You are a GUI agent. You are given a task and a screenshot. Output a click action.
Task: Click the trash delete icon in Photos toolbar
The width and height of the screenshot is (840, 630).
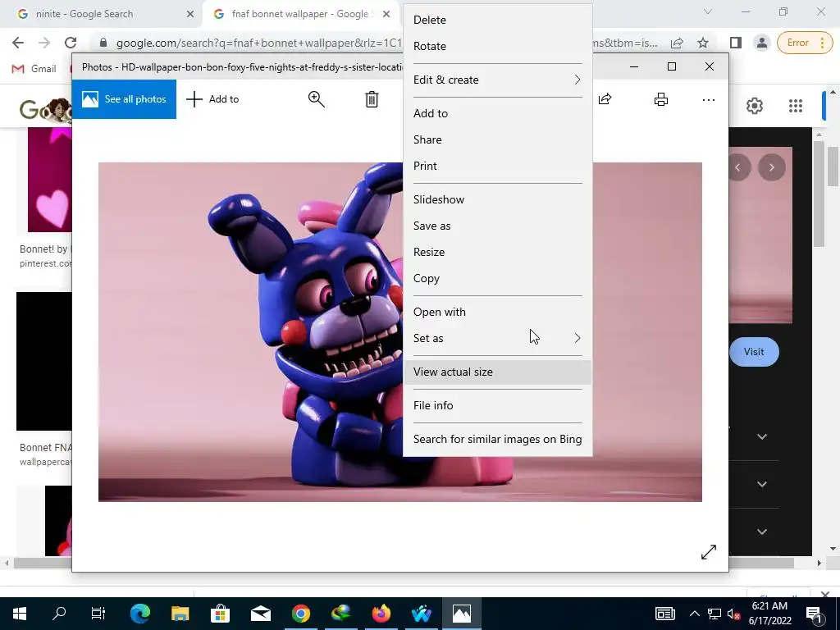point(372,99)
